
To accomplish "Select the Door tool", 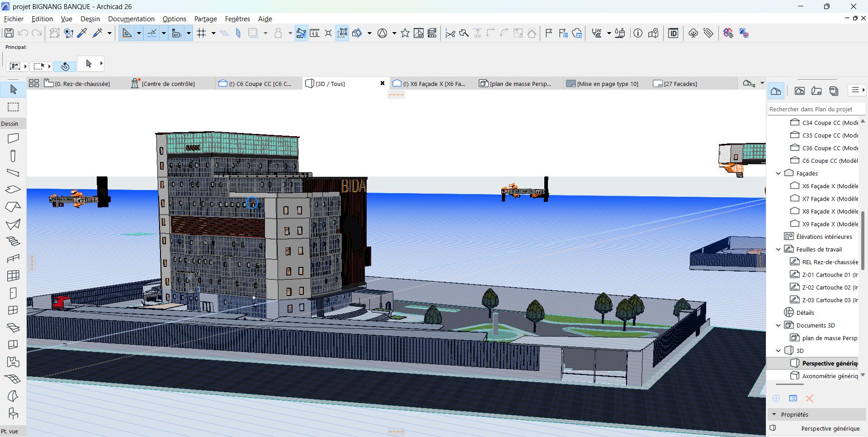I will coord(13,293).
